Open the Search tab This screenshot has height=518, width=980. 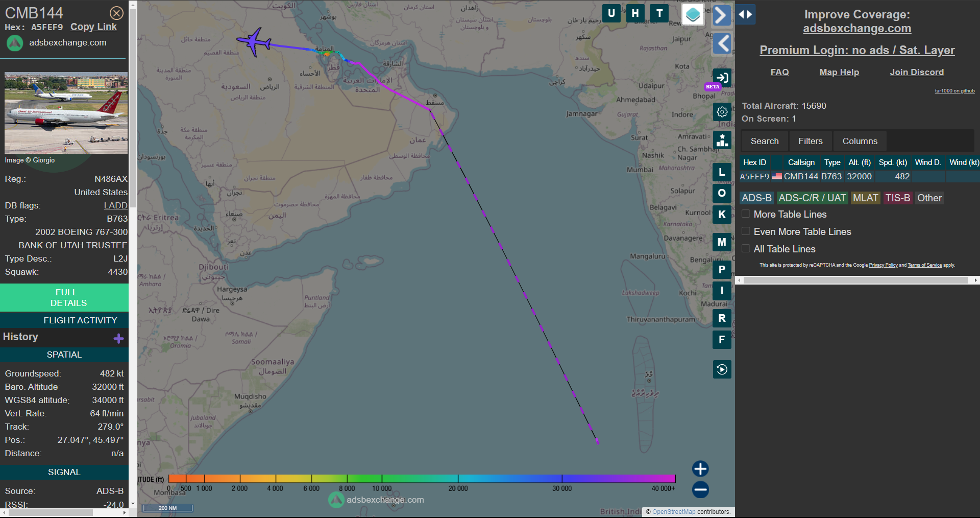pyautogui.click(x=765, y=141)
